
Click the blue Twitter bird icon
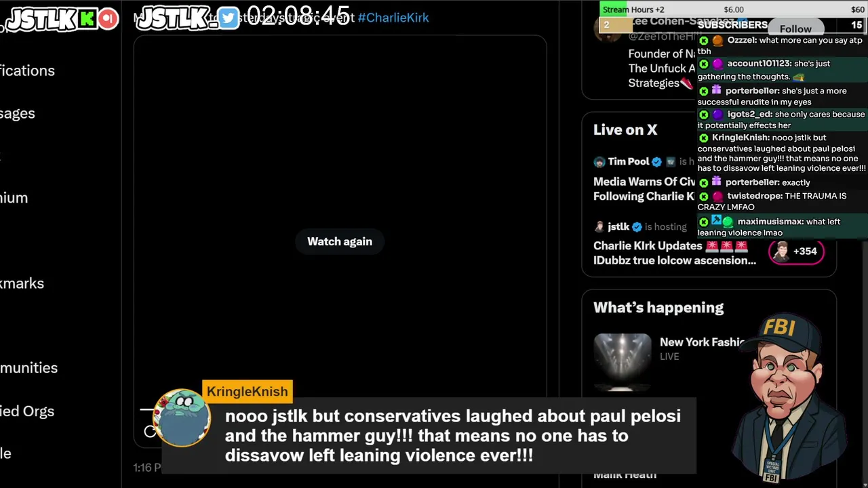(229, 18)
